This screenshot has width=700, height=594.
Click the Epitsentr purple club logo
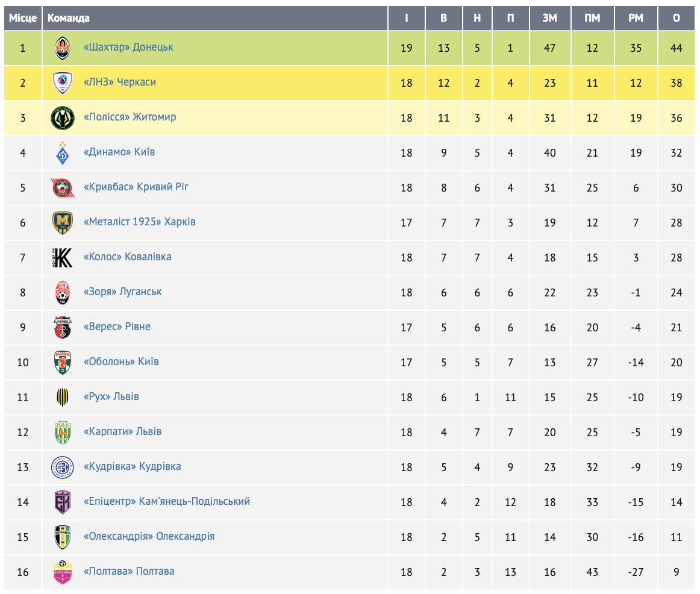(63, 502)
